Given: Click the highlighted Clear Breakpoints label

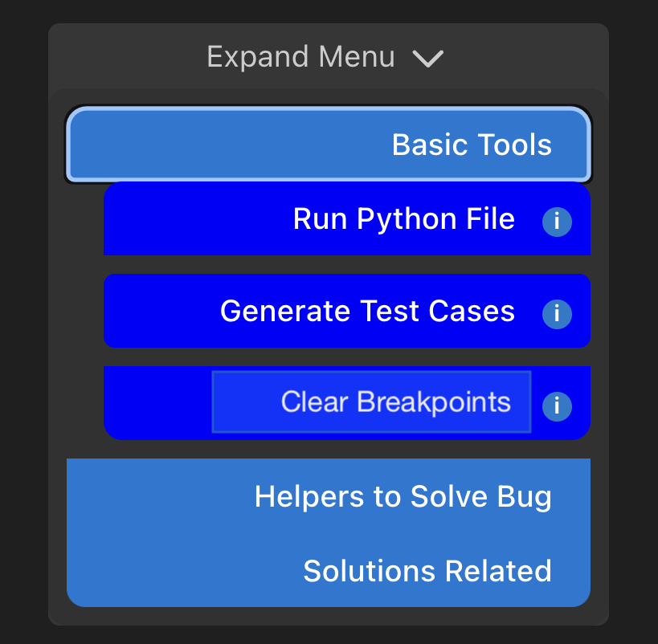Looking at the screenshot, I should [x=395, y=401].
